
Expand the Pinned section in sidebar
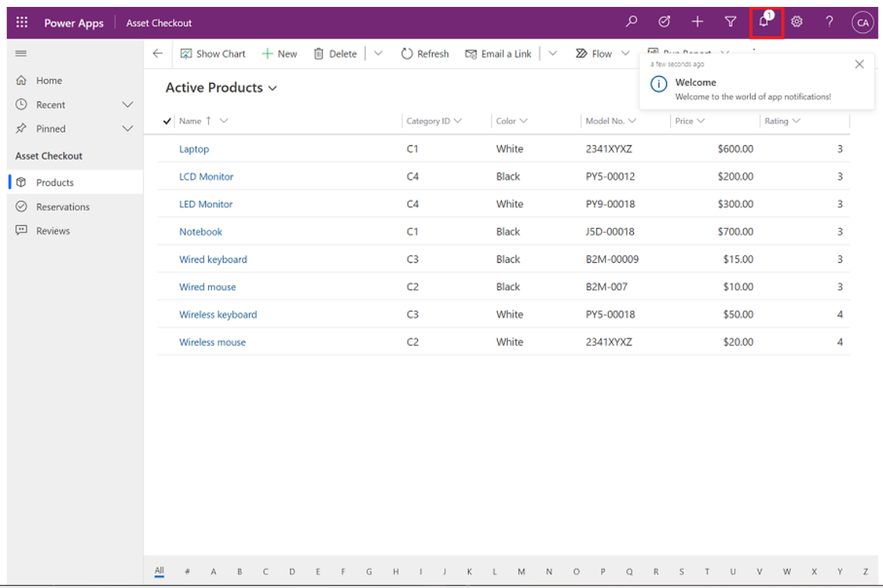coord(128,128)
